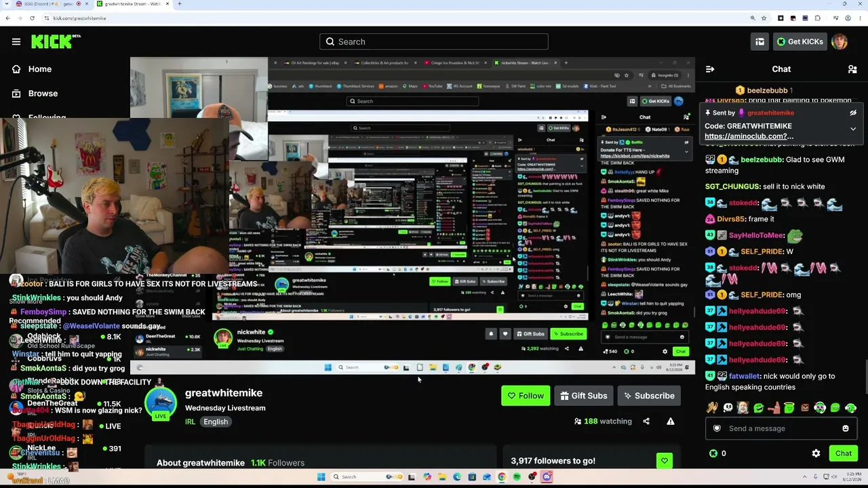
Task: Click the chat identity badge icon in message box
Action: [x=717, y=428]
